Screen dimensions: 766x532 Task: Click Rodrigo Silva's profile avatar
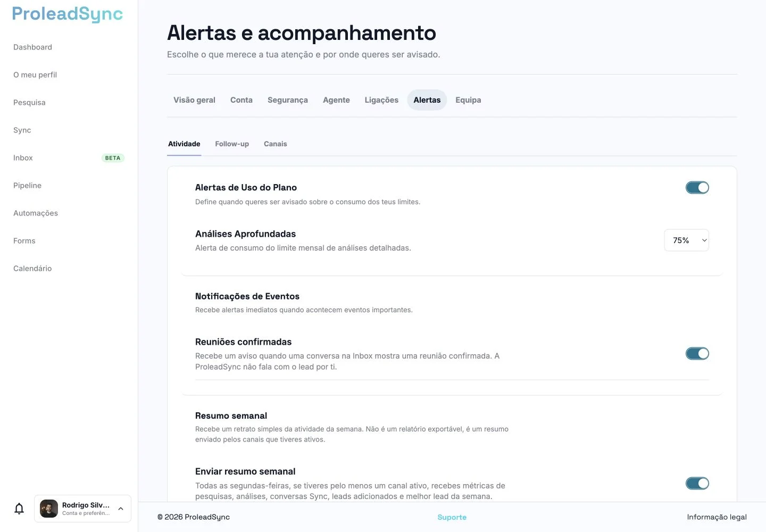click(49, 509)
